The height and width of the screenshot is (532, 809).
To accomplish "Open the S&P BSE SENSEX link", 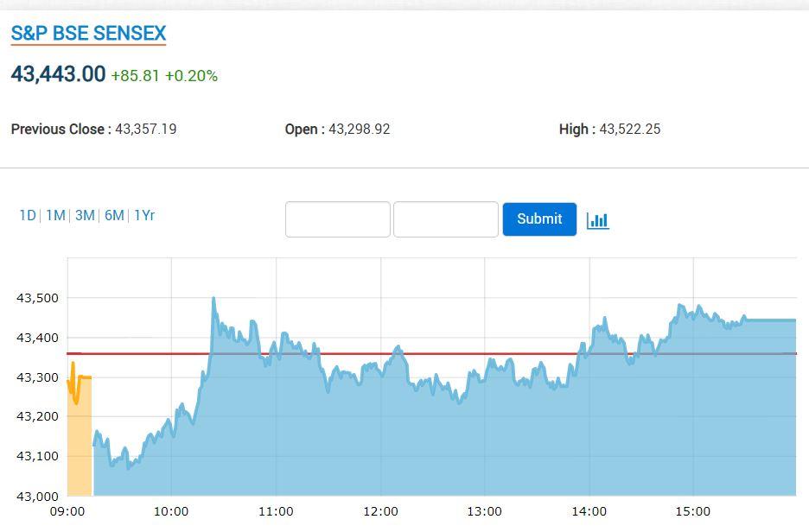I will pyautogui.click(x=88, y=34).
